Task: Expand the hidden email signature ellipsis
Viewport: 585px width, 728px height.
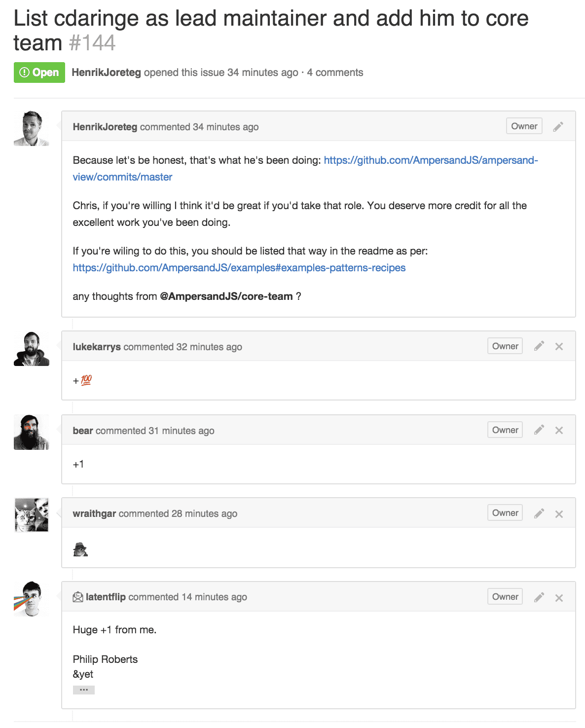Action: pyautogui.click(x=84, y=690)
